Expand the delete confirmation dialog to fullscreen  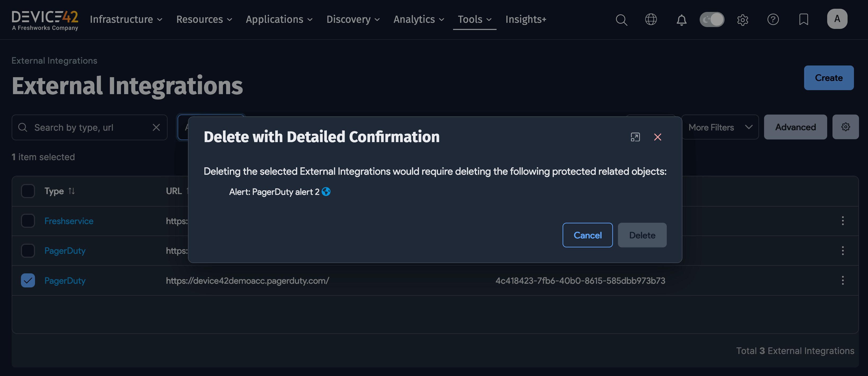[635, 137]
